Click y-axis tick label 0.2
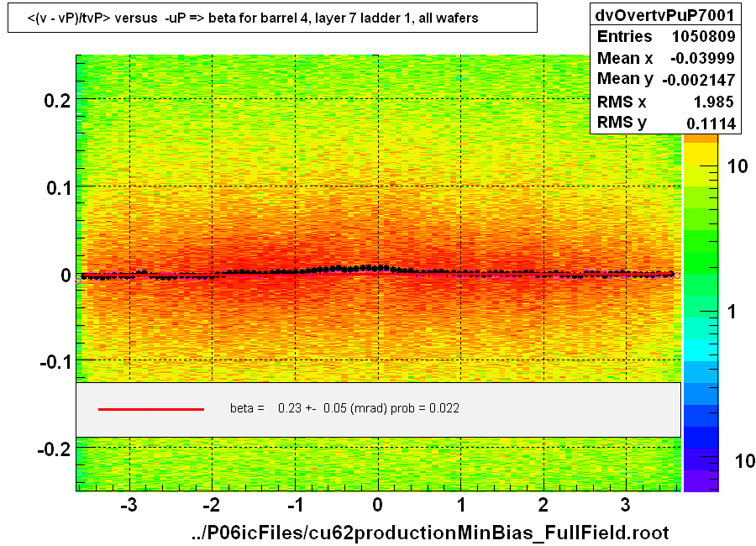This screenshot has height=546, width=756. 57,100
